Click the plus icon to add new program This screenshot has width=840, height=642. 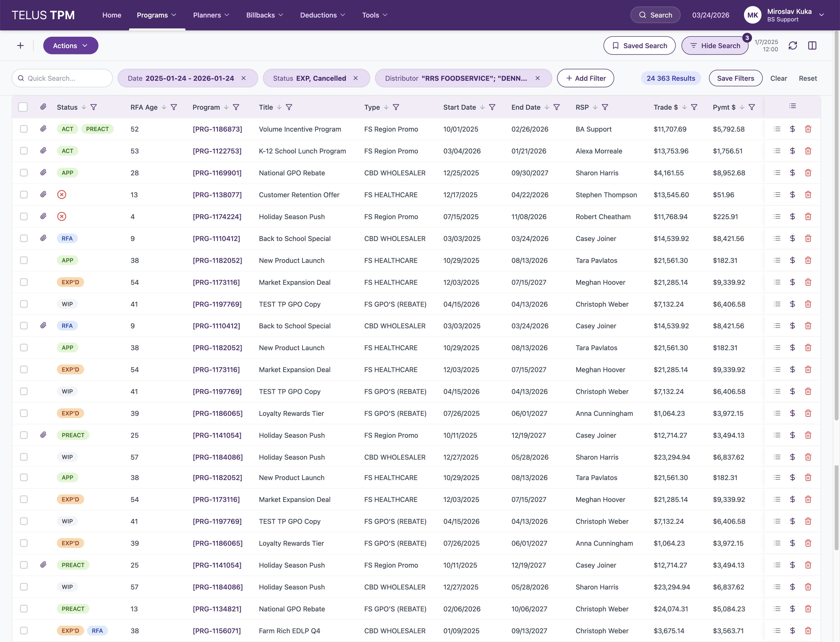(x=20, y=45)
